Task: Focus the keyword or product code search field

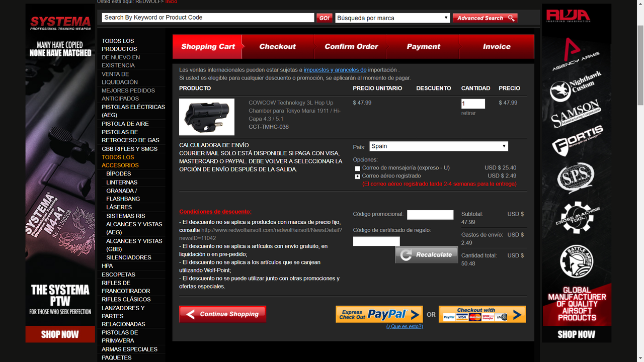Action: (x=208, y=18)
